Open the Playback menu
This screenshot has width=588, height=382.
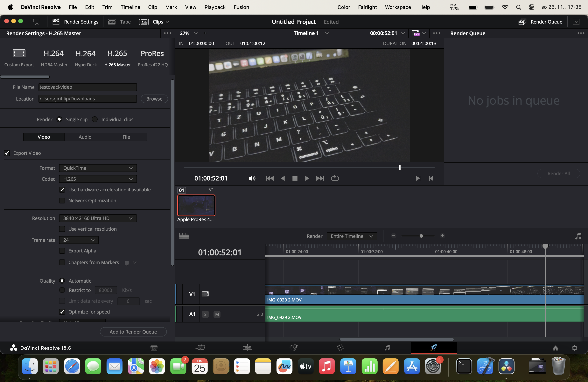(215, 7)
